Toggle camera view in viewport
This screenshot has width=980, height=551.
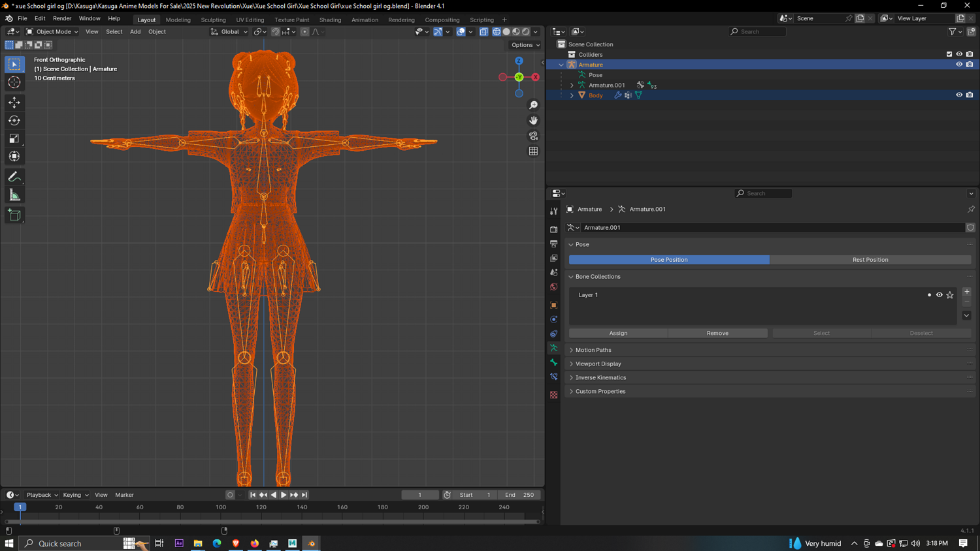(x=533, y=136)
